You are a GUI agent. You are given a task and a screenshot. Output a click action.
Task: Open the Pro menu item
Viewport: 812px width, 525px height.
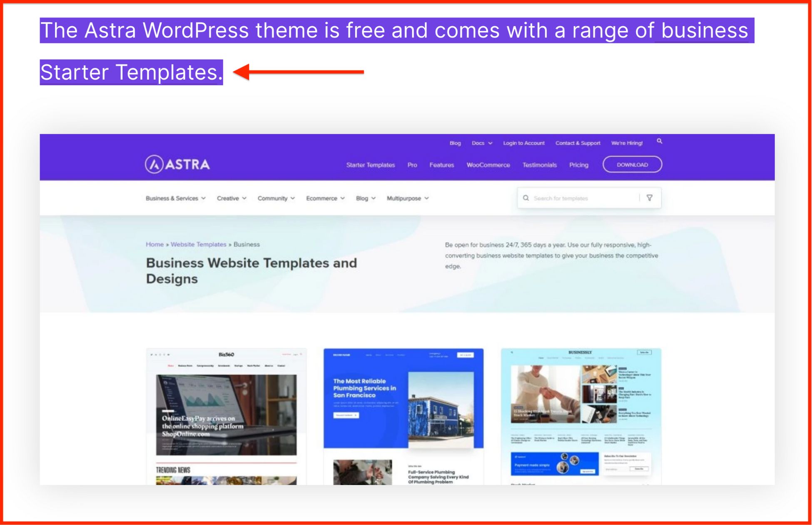[x=412, y=165]
